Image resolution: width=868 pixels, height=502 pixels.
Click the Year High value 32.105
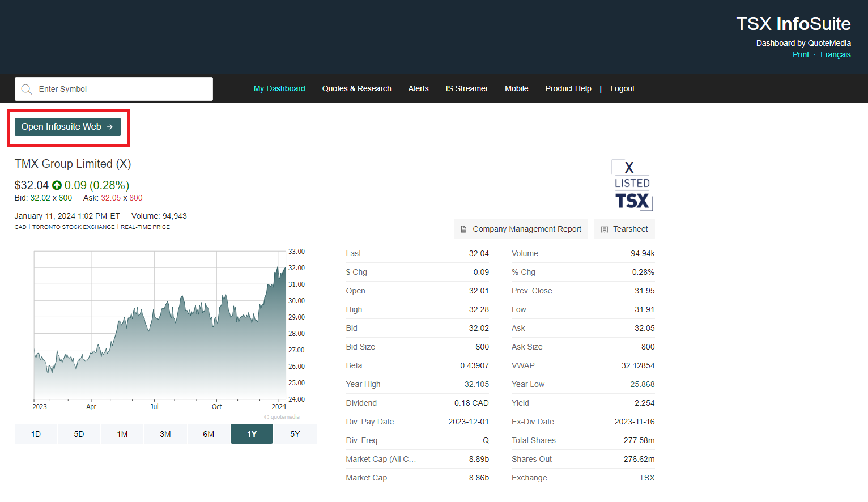(x=476, y=384)
